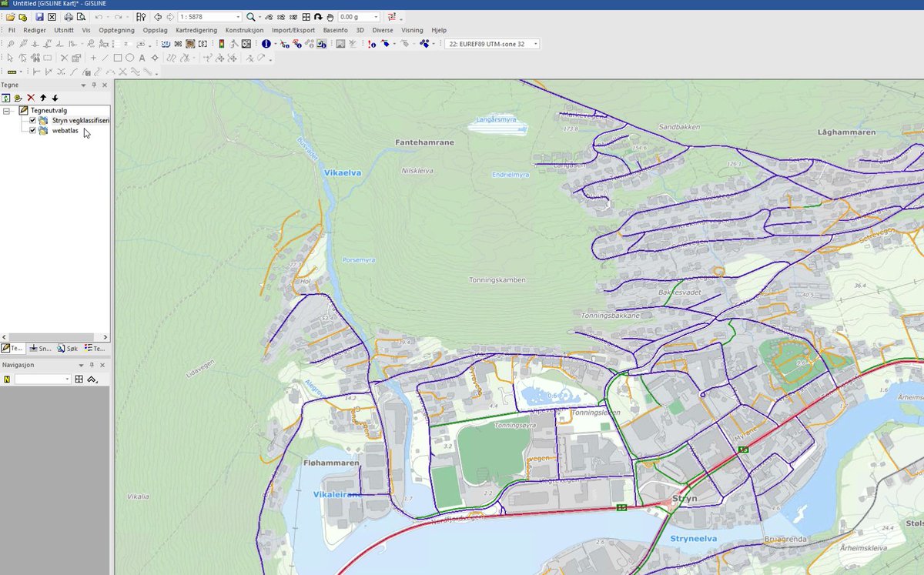Click the save document icon
The height and width of the screenshot is (575, 924).
click(x=40, y=16)
